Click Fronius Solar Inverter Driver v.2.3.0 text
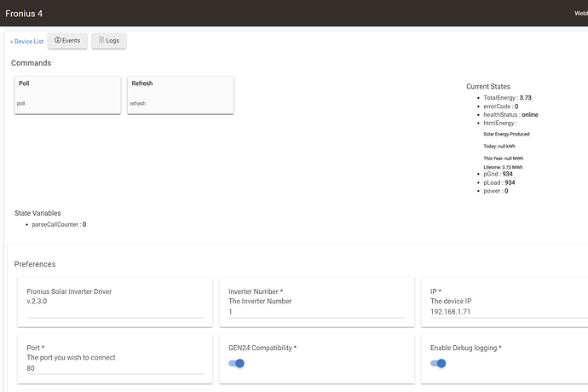588x392 pixels. (69, 297)
